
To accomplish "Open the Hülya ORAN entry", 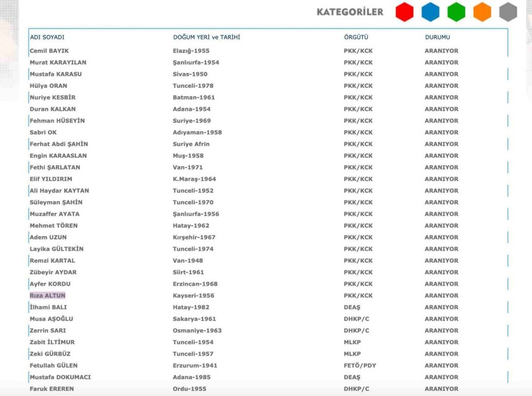I will tap(48, 86).
